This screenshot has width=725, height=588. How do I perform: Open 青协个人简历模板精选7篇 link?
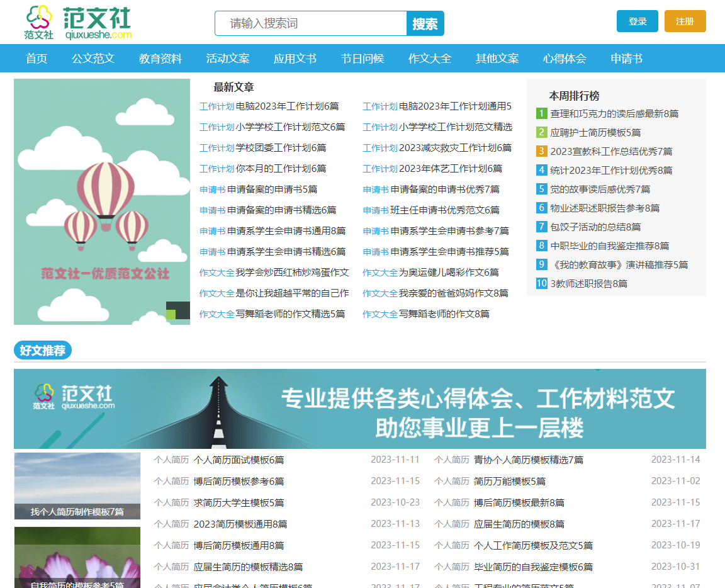[x=528, y=460]
